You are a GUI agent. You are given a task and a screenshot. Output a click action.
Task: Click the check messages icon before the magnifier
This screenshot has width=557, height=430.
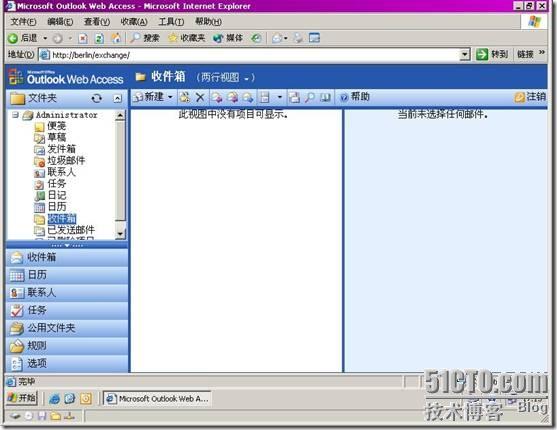(x=294, y=97)
